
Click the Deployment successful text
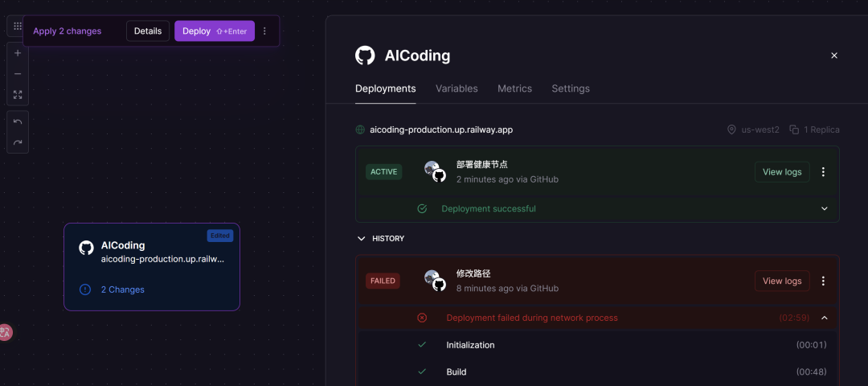(489, 209)
